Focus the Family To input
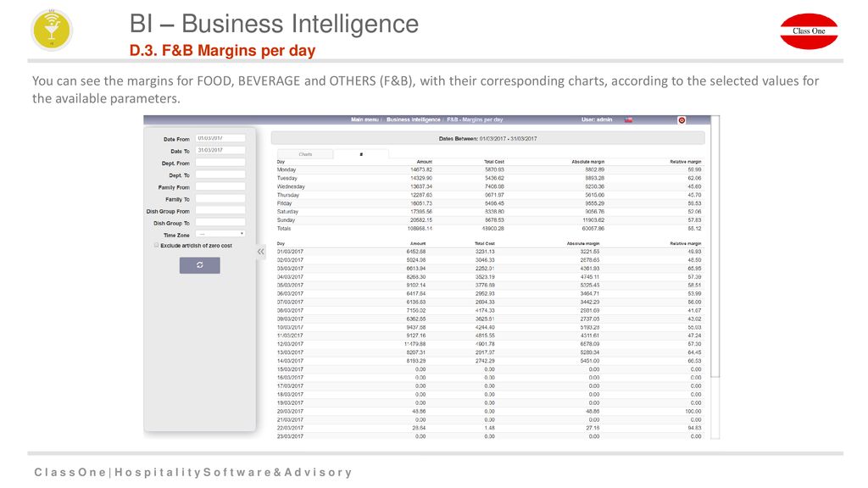The height and width of the screenshot is (488, 868). [220, 198]
